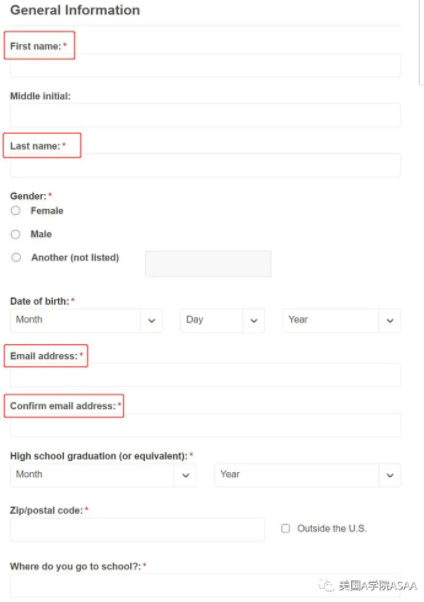Focus the Confirm email address field
Viewport: 424px width, 602px height.
205,425
